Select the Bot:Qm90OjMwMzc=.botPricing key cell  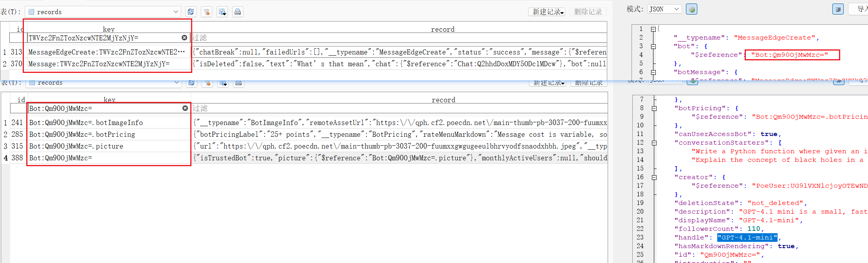click(108, 134)
